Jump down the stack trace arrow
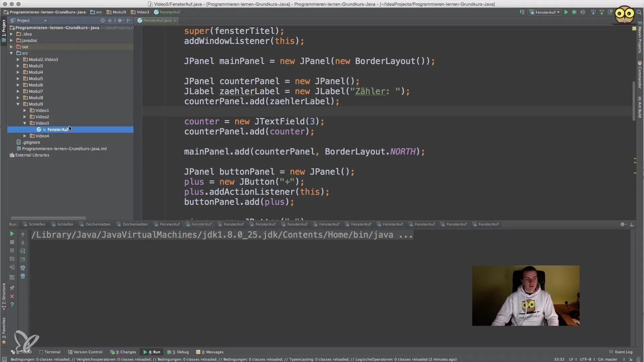 23,242
